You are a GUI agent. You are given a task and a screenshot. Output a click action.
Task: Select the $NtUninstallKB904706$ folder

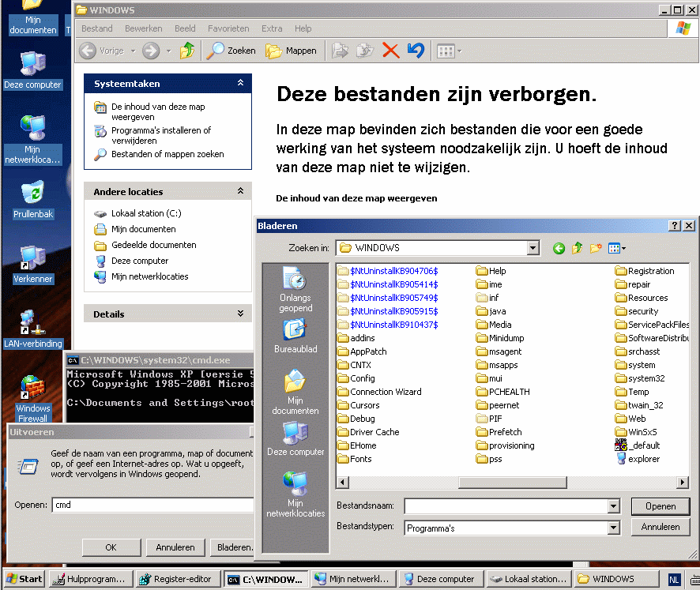point(387,271)
